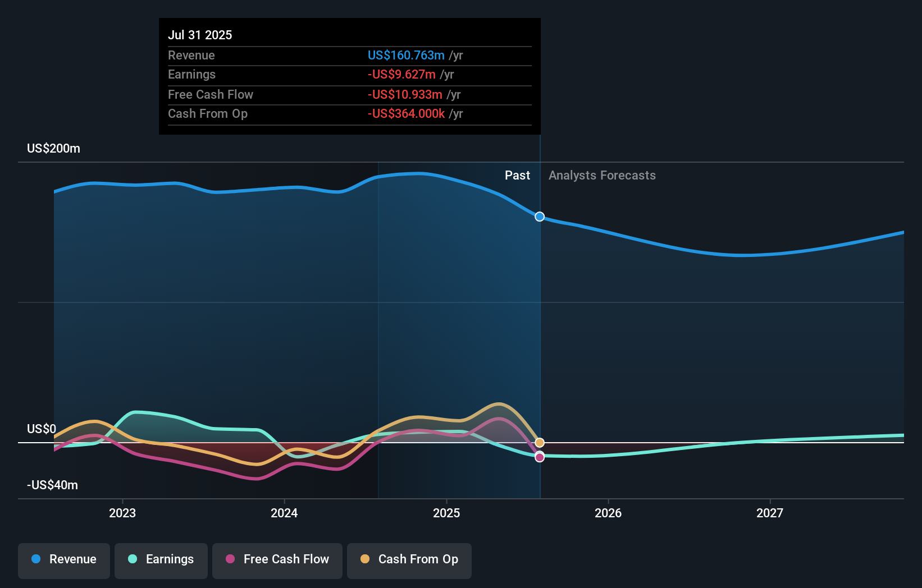Click the blue Revenue data point marker
Viewport: 922px width, 588px height.
(540, 217)
